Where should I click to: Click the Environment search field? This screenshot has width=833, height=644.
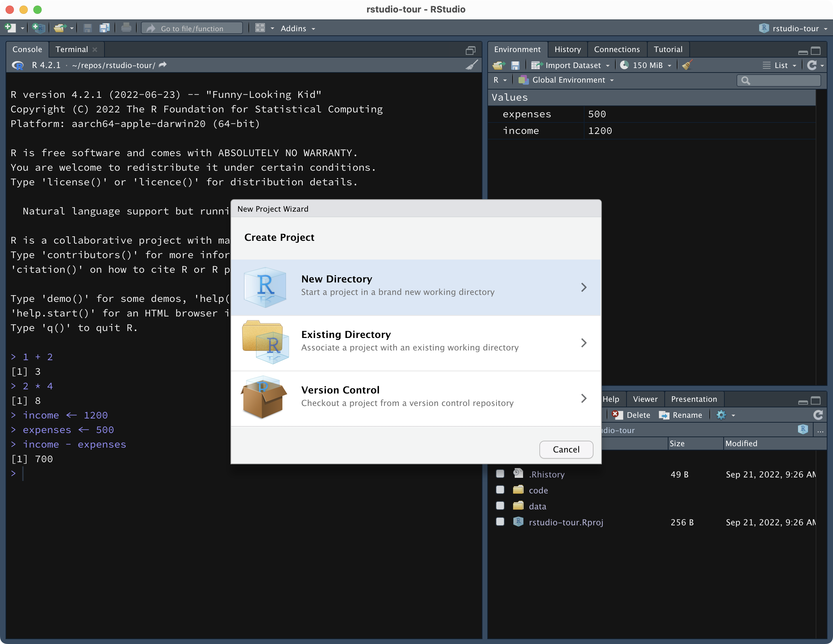[x=779, y=80]
